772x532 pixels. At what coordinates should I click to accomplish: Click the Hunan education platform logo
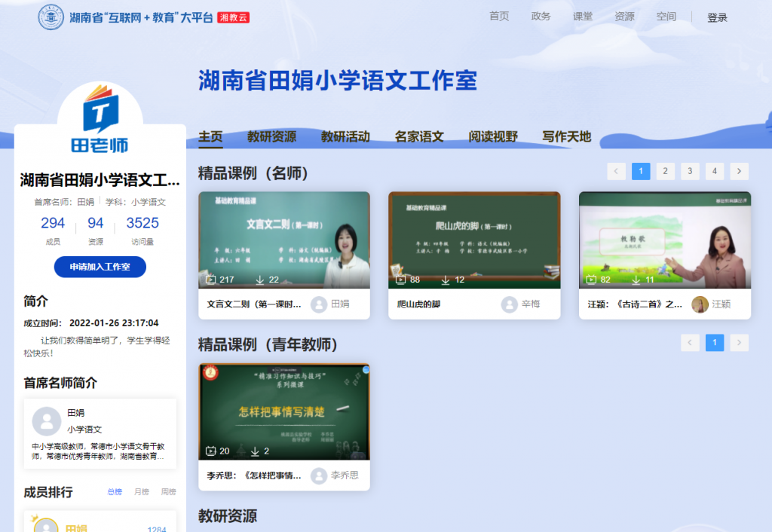tap(51, 17)
